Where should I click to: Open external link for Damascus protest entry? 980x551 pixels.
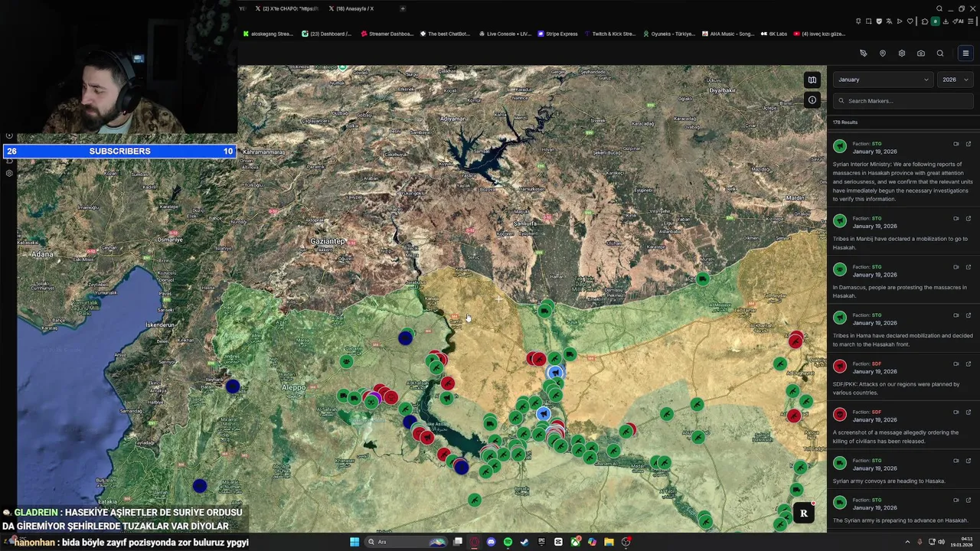pos(969,267)
